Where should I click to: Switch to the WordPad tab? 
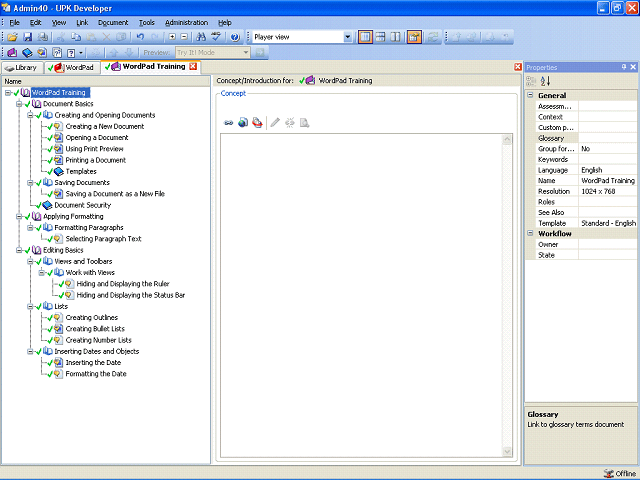point(72,67)
